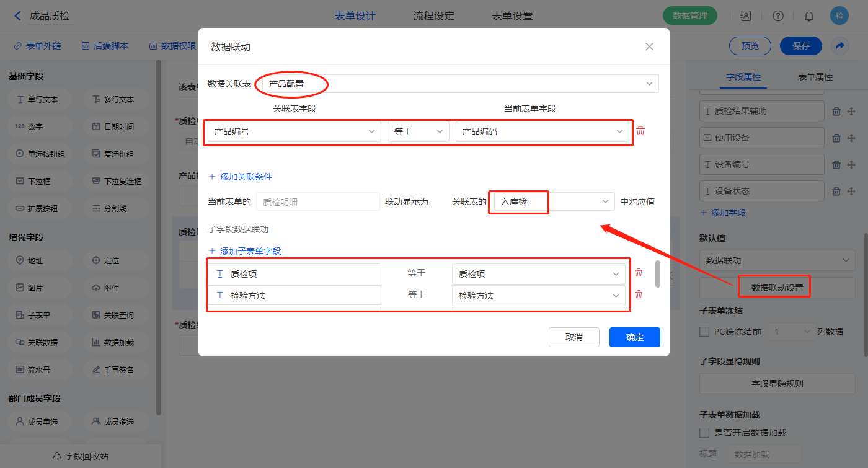Click the 确定 button in dialog
Viewport: 868px width, 468px height.
[x=634, y=337]
